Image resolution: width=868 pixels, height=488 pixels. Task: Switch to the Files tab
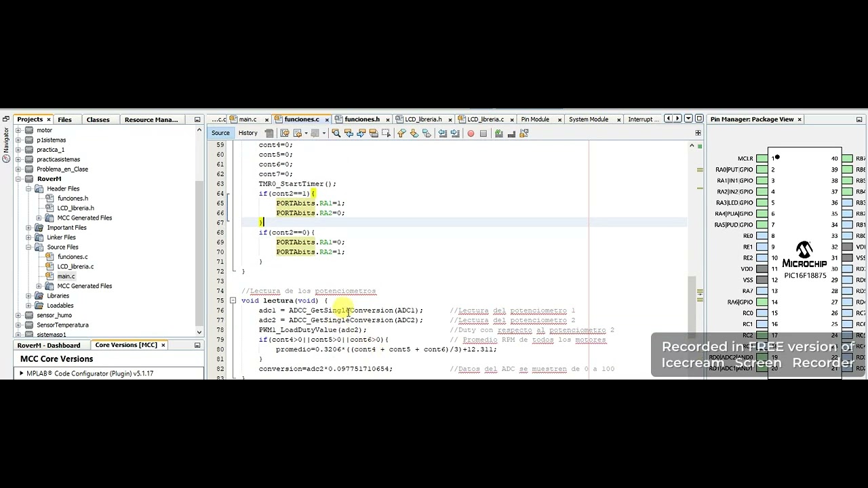[64, 119]
